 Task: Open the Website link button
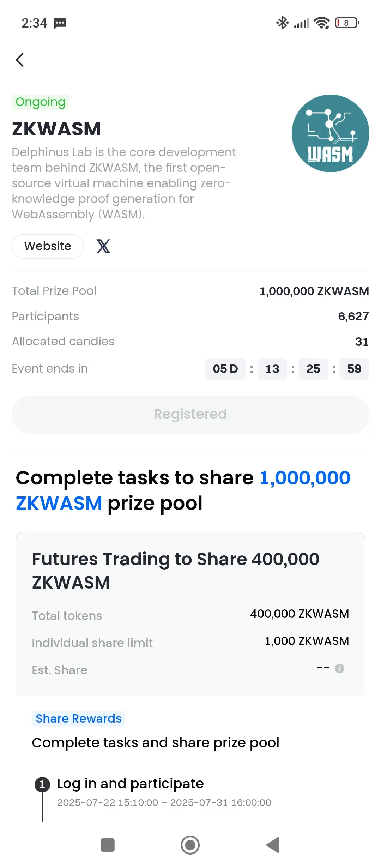coord(48,246)
